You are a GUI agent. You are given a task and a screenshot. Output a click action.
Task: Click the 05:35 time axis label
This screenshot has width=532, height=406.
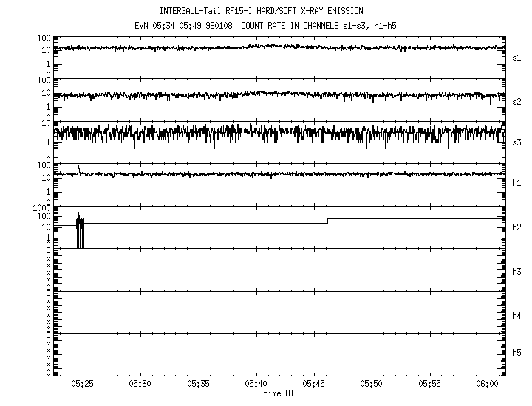(x=198, y=385)
